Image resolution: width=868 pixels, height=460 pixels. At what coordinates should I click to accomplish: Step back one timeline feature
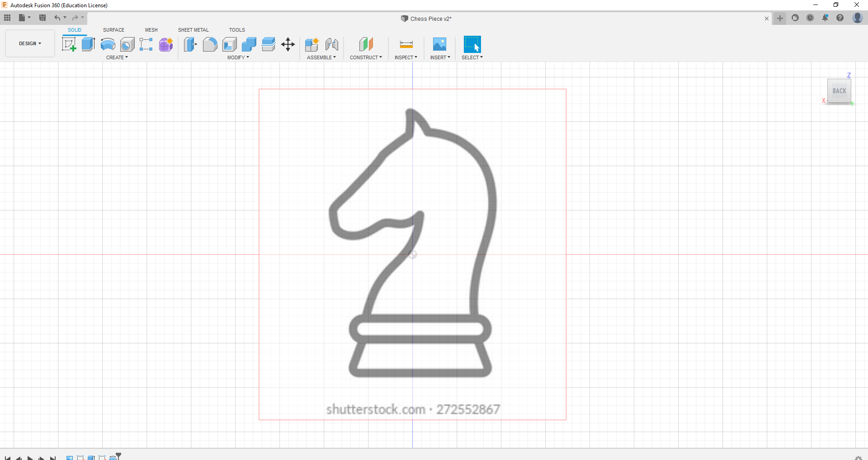pos(19,457)
